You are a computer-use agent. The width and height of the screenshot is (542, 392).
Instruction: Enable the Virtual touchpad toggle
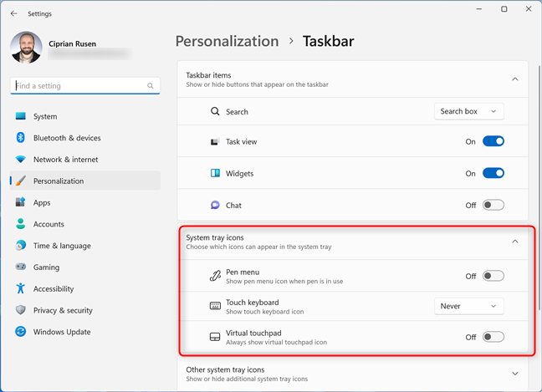coord(493,337)
